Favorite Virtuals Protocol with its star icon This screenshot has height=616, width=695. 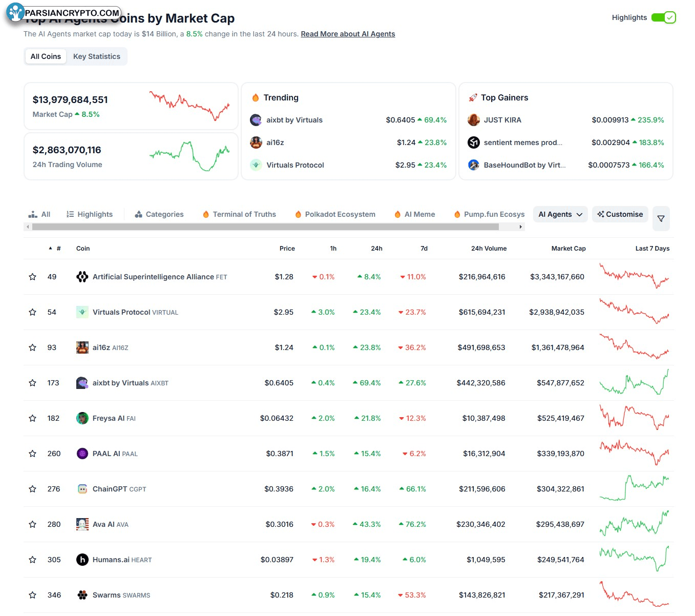tap(33, 312)
